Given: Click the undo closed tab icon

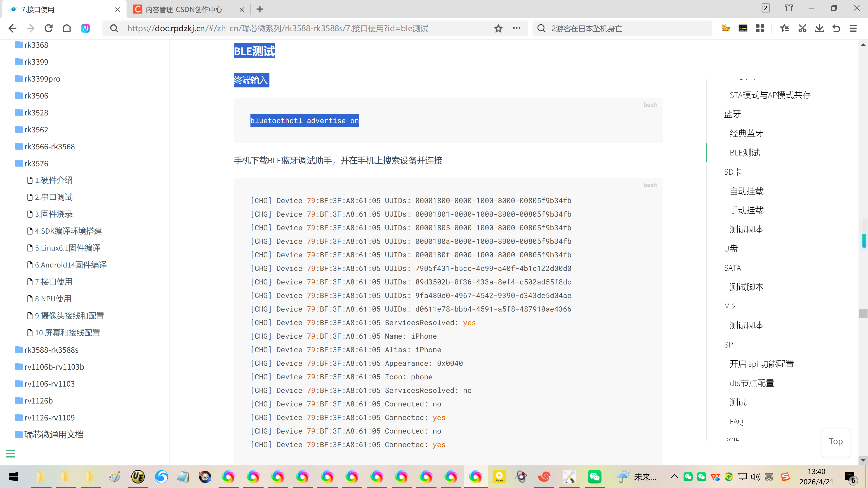Looking at the screenshot, I should [x=836, y=28].
